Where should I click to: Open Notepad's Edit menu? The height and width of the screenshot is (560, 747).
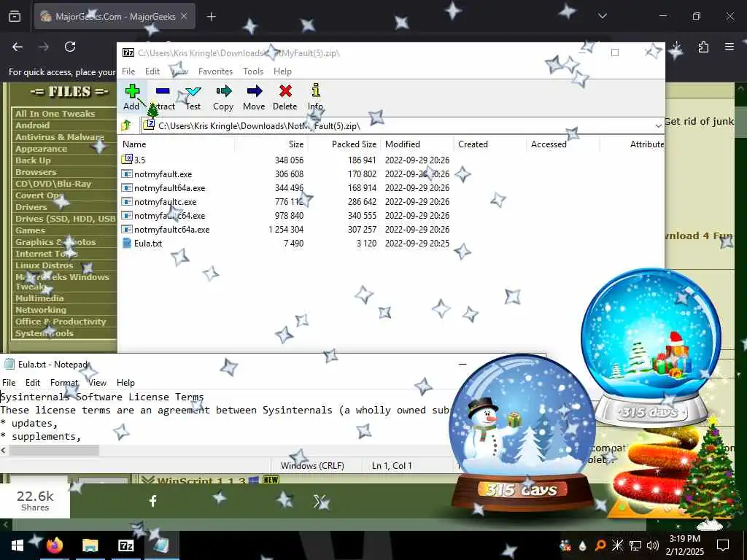[x=33, y=383]
